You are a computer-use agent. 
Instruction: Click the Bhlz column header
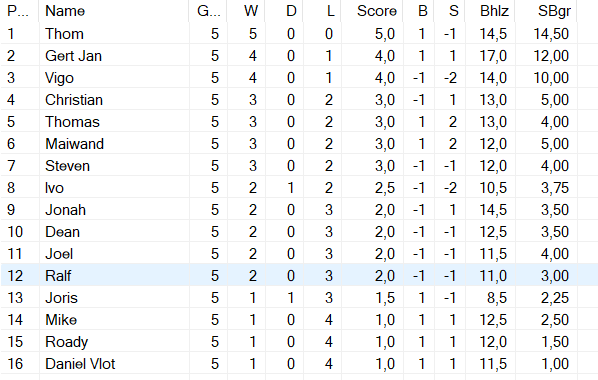[490, 11]
